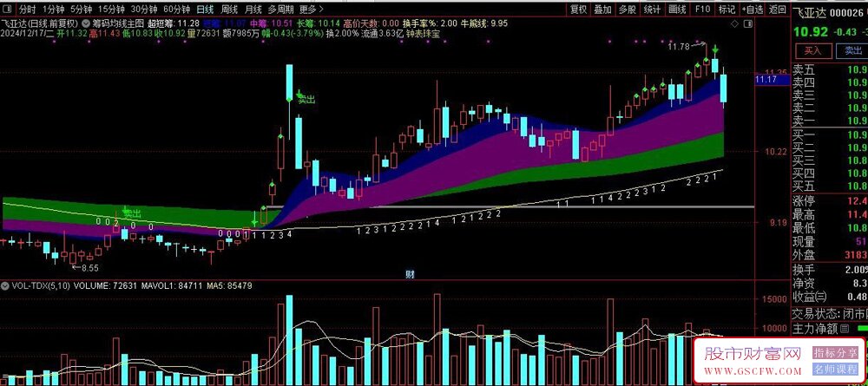Click the 叠加 overlay button
The width and height of the screenshot is (868, 386).
(x=603, y=10)
